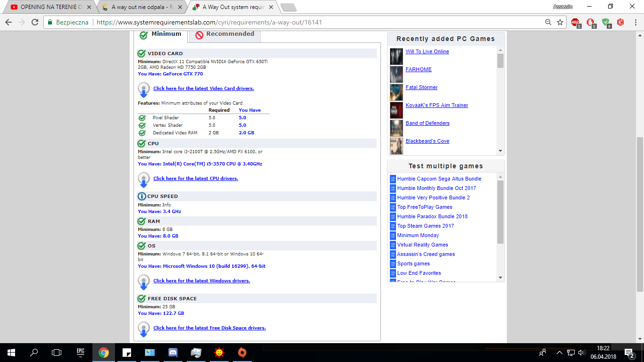Open Discord from the taskbar

[173, 352]
